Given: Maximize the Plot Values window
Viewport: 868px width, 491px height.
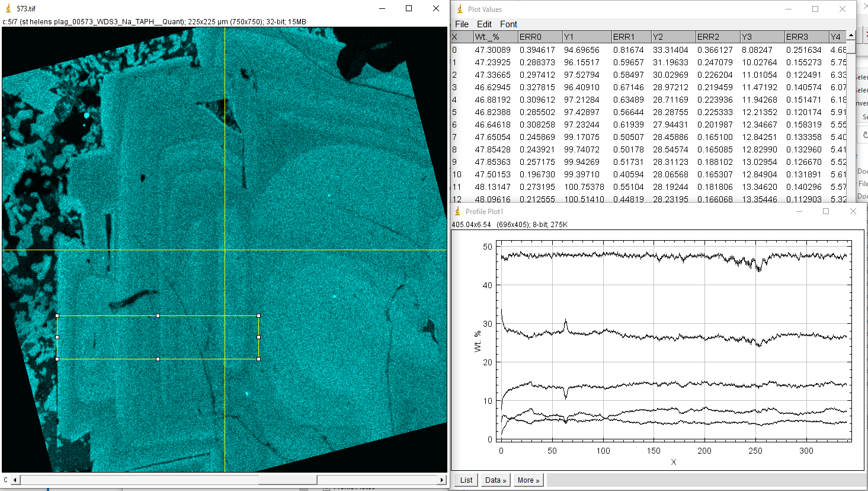Looking at the screenshot, I should point(815,9).
